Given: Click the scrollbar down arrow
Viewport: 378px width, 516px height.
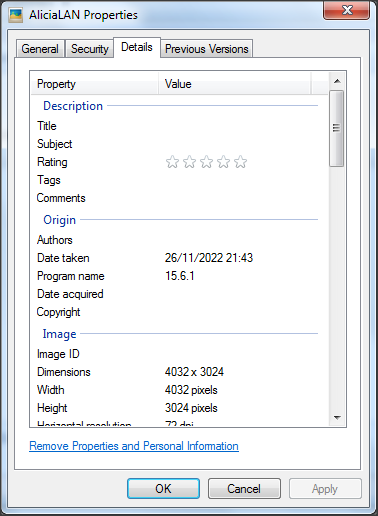Looking at the screenshot, I should [337, 417].
